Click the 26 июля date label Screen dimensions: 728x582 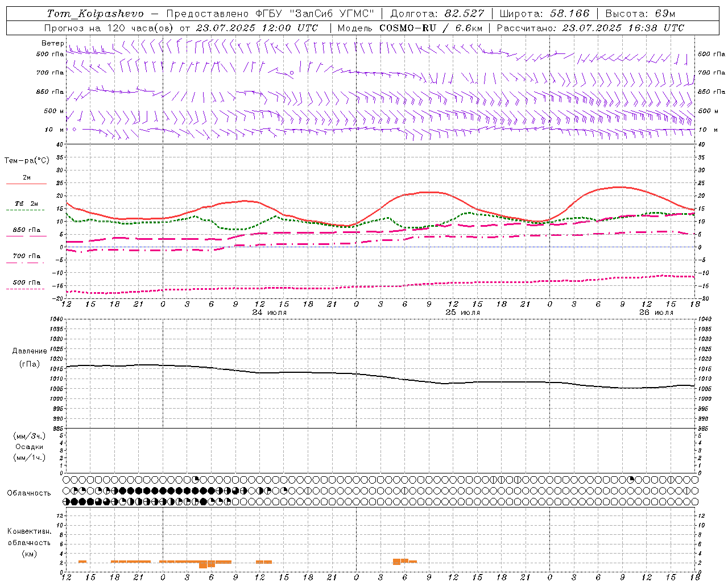click(x=656, y=313)
